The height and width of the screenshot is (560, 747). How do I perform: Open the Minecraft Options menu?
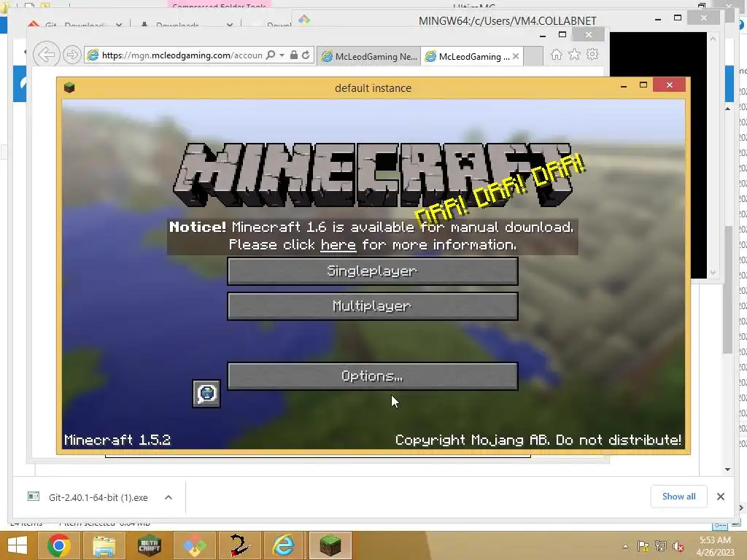click(373, 376)
